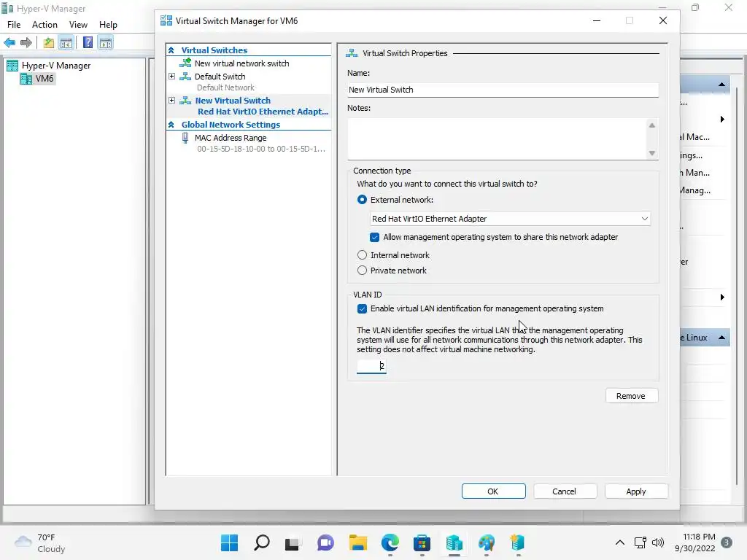Click the VLAN ID number field
Screen dimensions: 747x560
click(x=371, y=366)
